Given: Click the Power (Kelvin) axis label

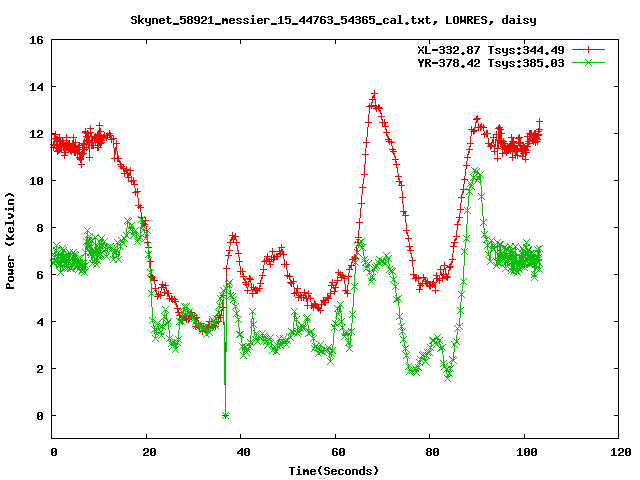Looking at the screenshot, I should (x=10, y=241).
